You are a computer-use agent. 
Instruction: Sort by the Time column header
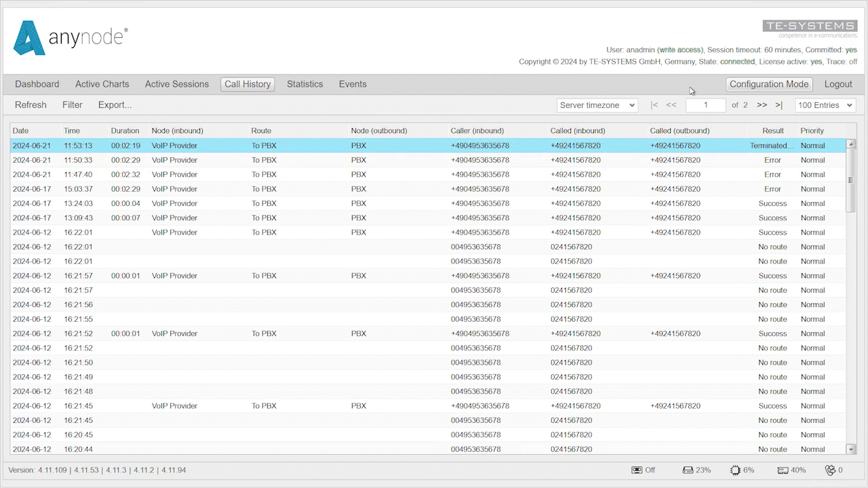[85, 131]
